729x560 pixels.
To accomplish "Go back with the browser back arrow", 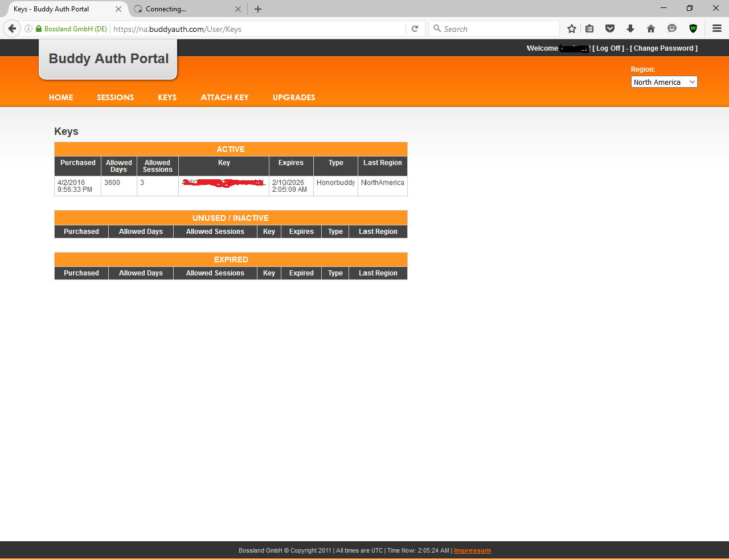I will (x=12, y=28).
